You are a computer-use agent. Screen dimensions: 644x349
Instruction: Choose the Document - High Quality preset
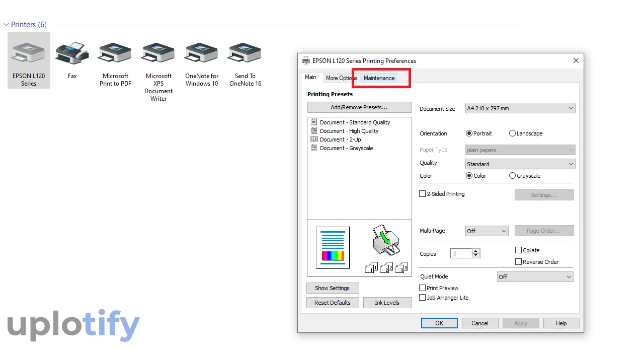pyautogui.click(x=349, y=131)
